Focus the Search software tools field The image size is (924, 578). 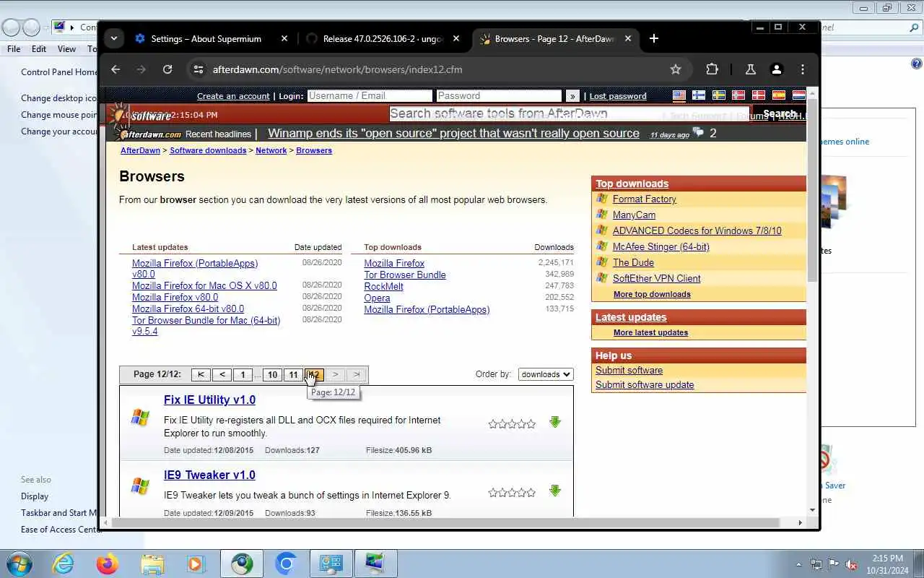(x=570, y=113)
